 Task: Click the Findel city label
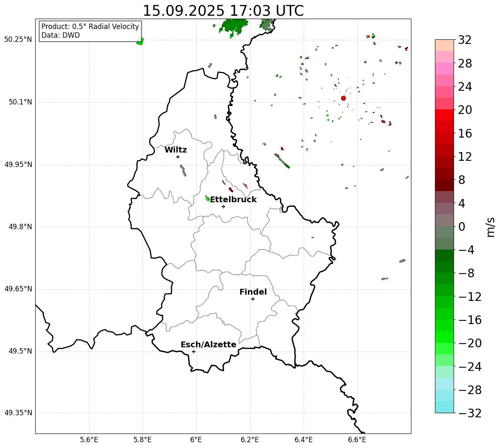253,292
